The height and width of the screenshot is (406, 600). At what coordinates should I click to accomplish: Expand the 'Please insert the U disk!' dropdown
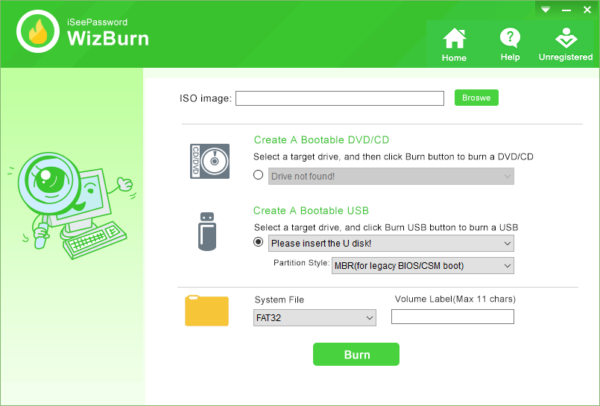(x=391, y=243)
